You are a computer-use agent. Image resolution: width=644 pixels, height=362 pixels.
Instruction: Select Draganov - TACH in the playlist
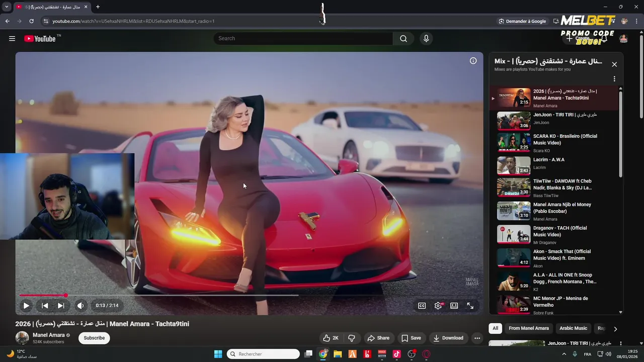pos(553,235)
